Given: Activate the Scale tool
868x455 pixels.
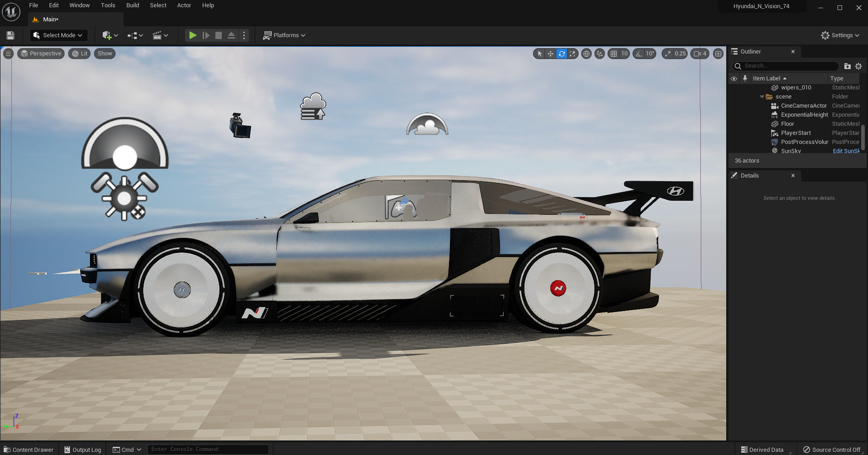Looking at the screenshot, I should 573,54.
